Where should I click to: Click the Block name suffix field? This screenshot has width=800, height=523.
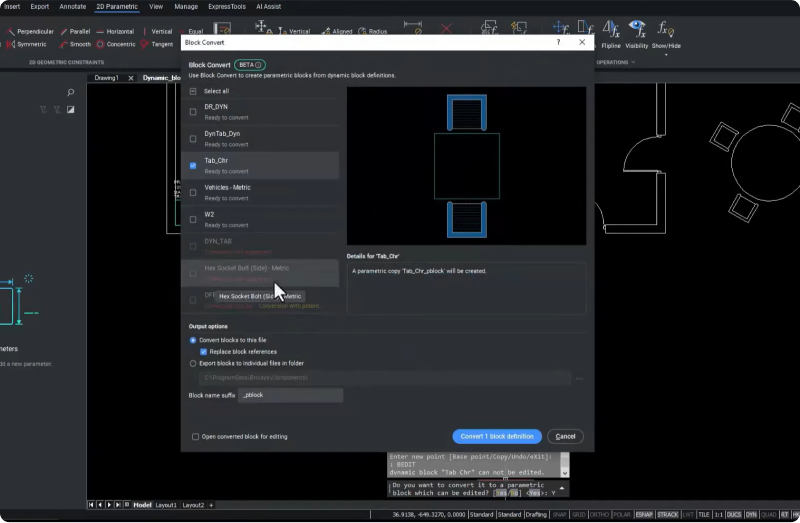tap(291, 395)
